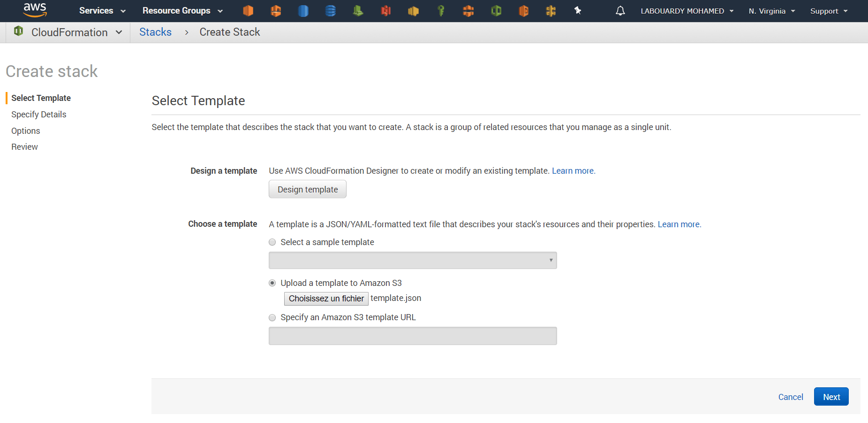Choose 'Upload a template to Amazon S3' option
This screenshot has width=868, height=423.
[272, 283]
